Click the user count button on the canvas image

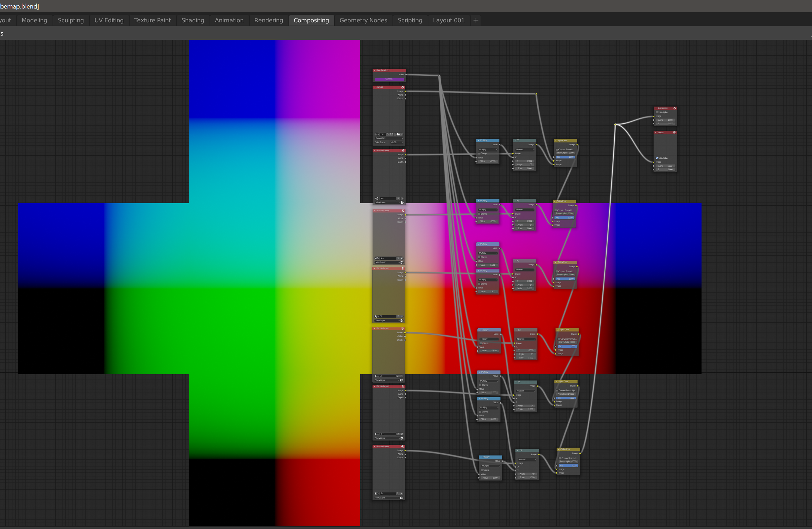[388, 134]
